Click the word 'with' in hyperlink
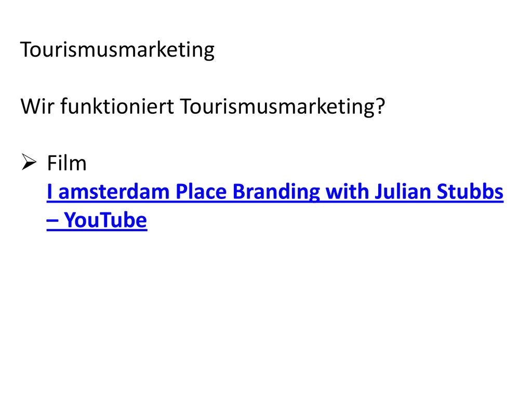The width and height of the screenshot is (532, 399). [347, 191]
